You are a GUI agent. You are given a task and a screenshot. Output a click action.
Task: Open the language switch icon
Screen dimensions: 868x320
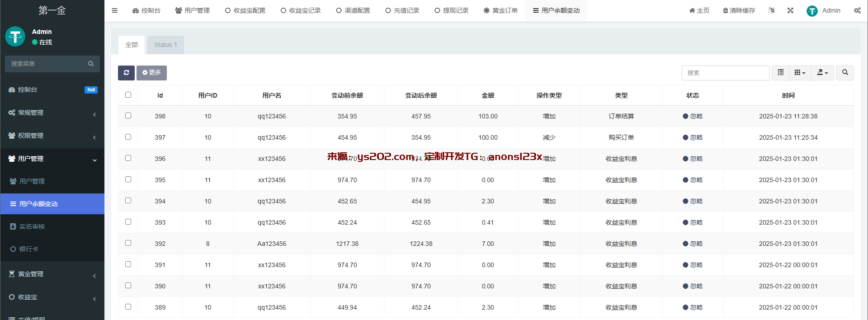coord(771,10)
